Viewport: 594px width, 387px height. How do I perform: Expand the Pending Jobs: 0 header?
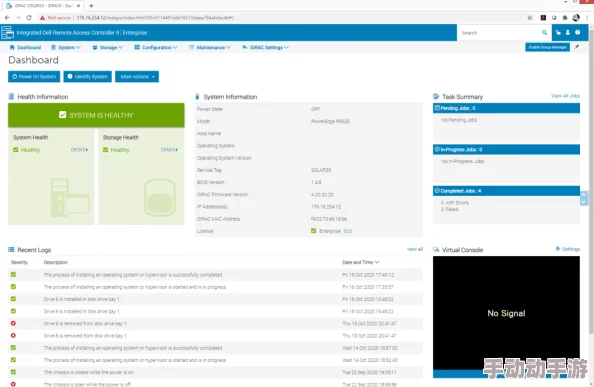click(506, 108)
